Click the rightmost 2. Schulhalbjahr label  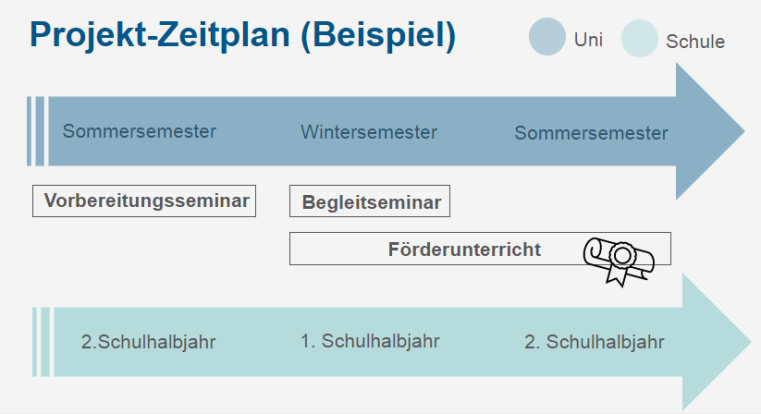(594, 342)
